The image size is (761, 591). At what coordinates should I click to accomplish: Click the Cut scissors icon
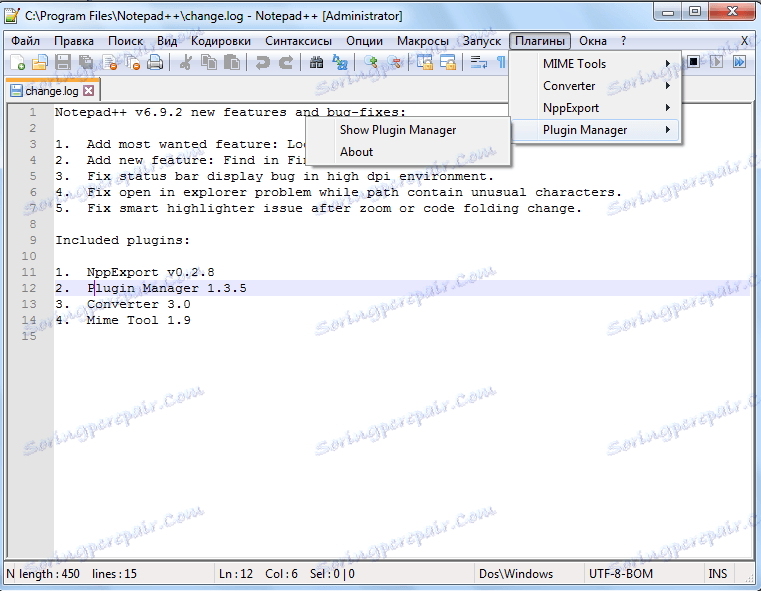point(185,63)
